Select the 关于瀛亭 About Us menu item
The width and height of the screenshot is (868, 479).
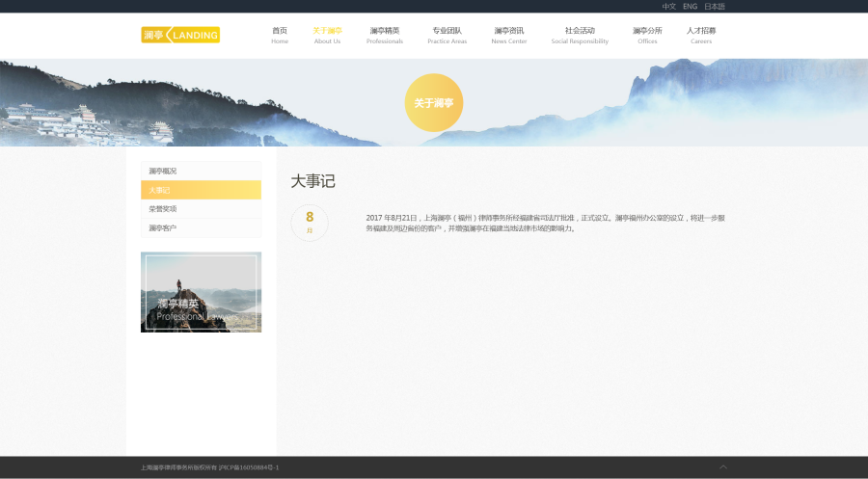click(x=327, y=35)
